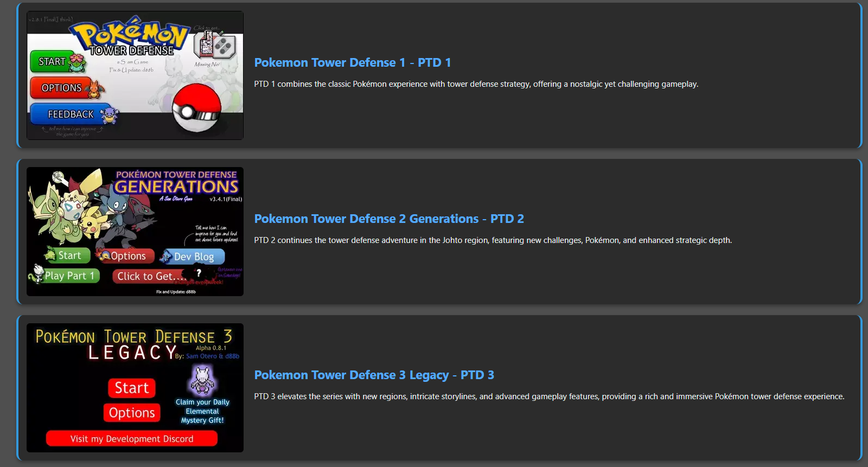The height and width of the screenshot is (467, 868).
Task: Open the Pokemon Tower Defense 3 Legacy - PTD 3 link
Action: 374,375
